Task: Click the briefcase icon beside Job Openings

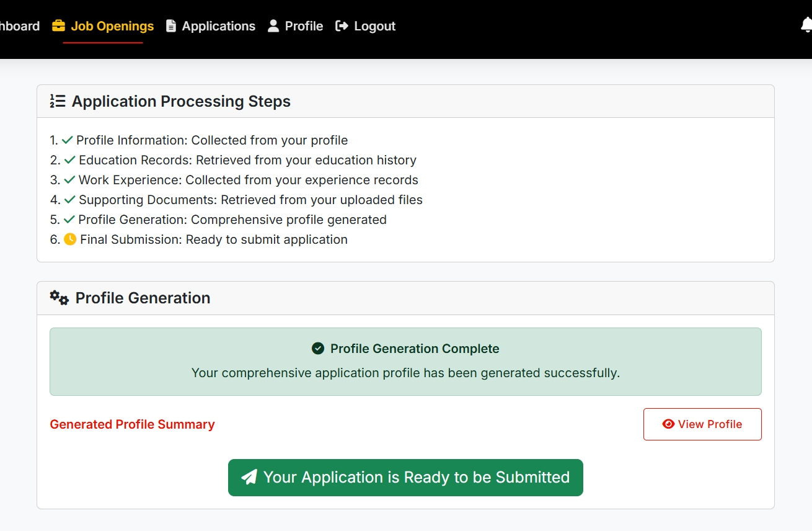Action: pyautogui.click(x=58, y=26)
